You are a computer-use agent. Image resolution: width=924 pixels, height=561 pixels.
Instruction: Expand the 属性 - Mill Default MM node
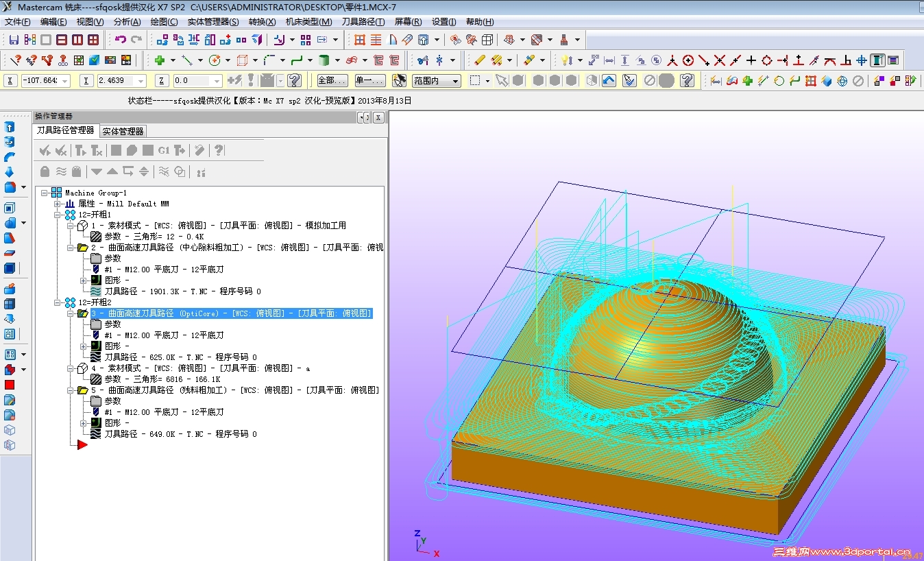point(58,204)
